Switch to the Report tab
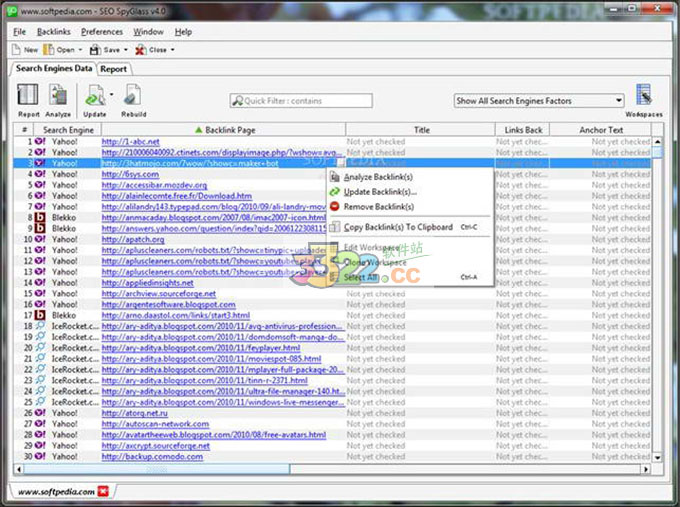 (114, 69)
